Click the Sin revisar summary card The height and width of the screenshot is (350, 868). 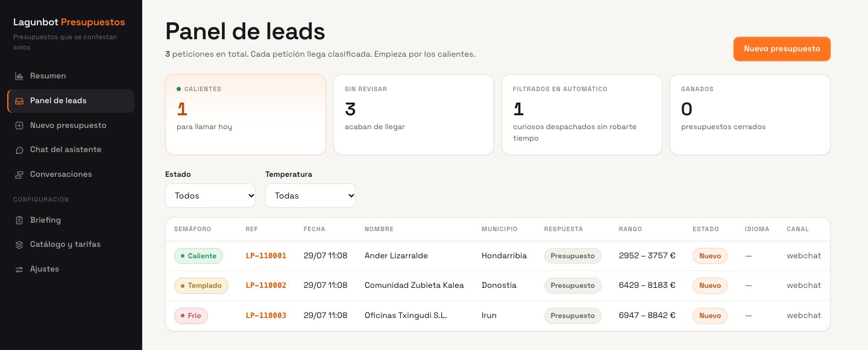tap(414, 115)
